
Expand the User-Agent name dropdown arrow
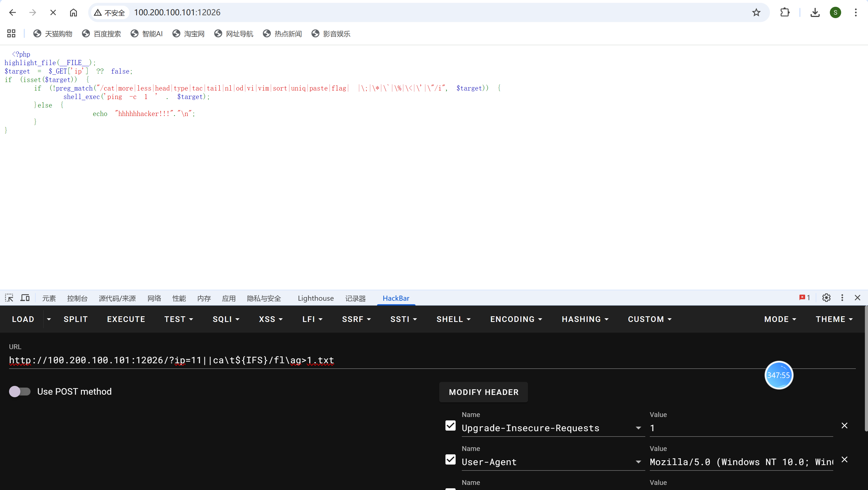pyautogui.click(x=638, y=462)
